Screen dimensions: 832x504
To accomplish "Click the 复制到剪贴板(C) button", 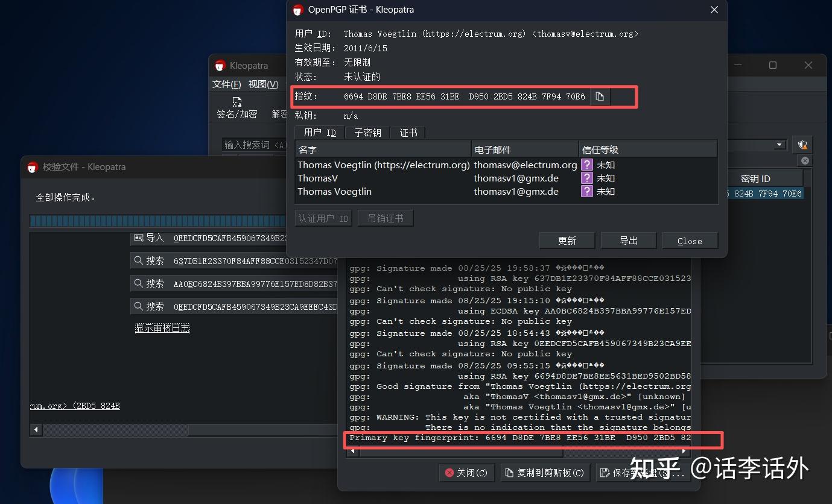I will [x=545, y=473].
